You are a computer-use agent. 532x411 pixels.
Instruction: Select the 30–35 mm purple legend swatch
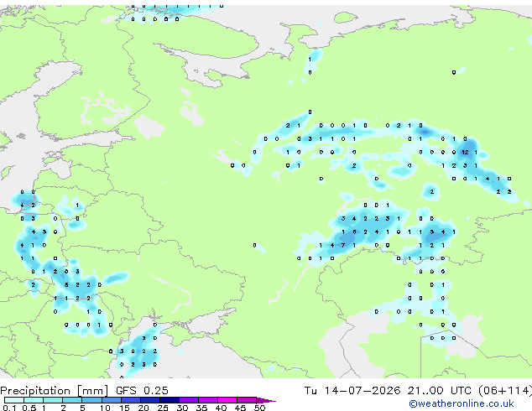click(x=188, y=400)
